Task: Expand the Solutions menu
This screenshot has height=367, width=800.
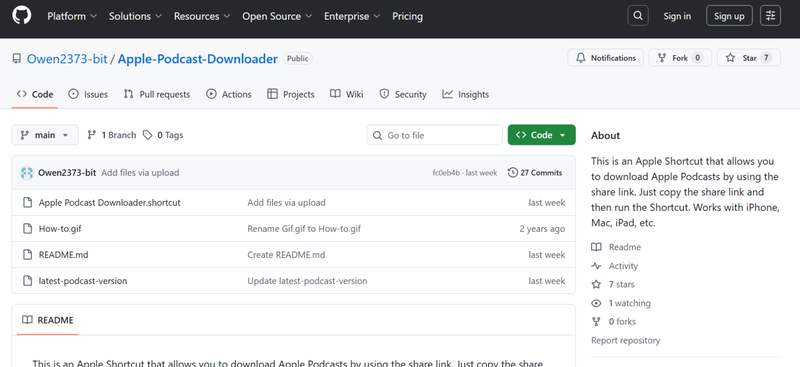Action: tap(135, 16)
